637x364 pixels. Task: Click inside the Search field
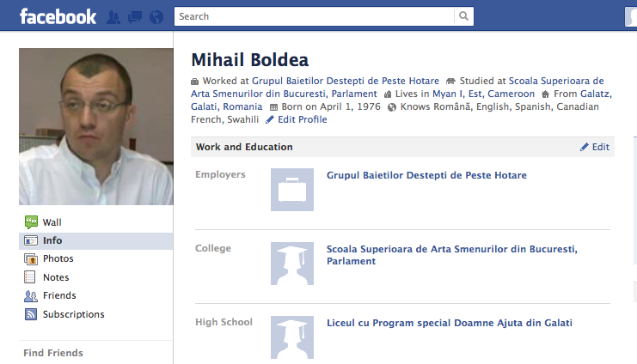(x=314, y=16)
